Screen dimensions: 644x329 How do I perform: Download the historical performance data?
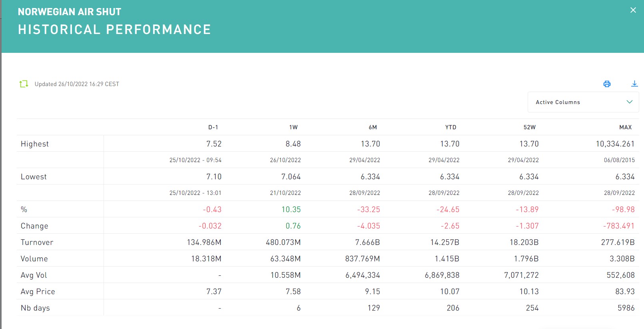(634, 84)
